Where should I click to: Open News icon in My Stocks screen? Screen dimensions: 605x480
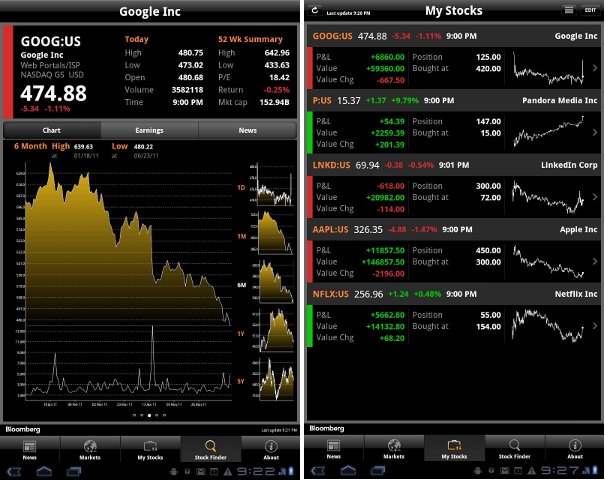coord(334,449)
